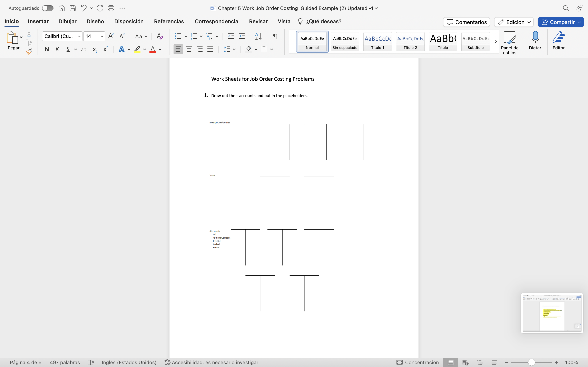Open the font color dropdown arrow

(160, 50)
